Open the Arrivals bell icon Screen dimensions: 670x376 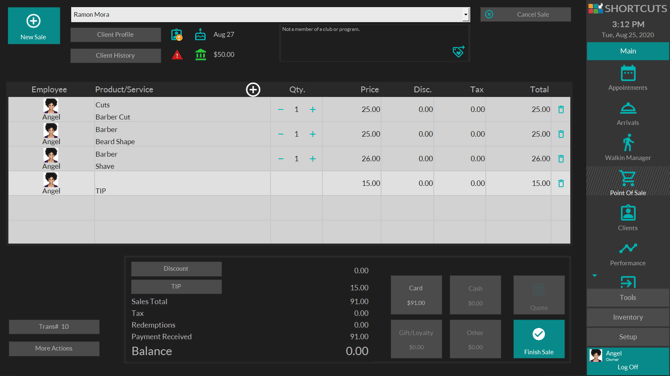click(628, 109)
